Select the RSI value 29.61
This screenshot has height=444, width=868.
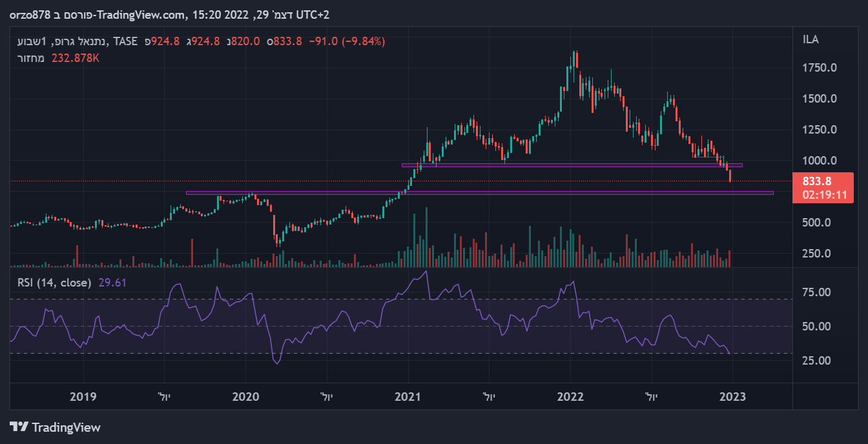pos(112,283)
